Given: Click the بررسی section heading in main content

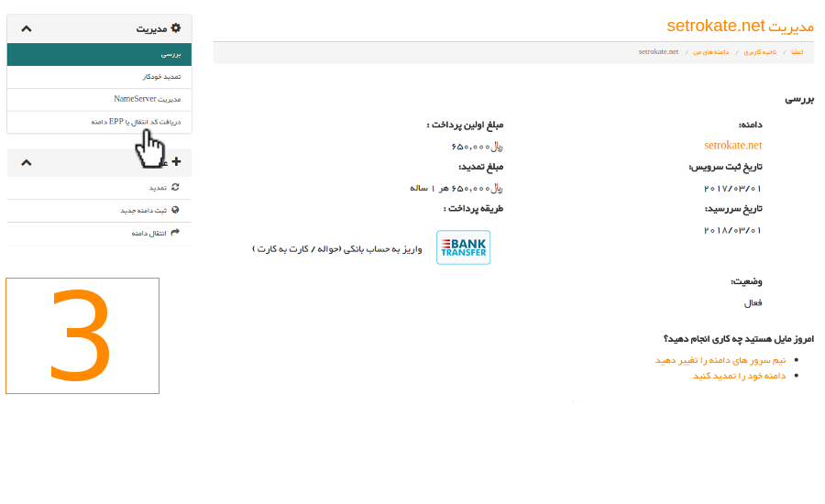Looking at the screenshot, I should coord(799,99).
